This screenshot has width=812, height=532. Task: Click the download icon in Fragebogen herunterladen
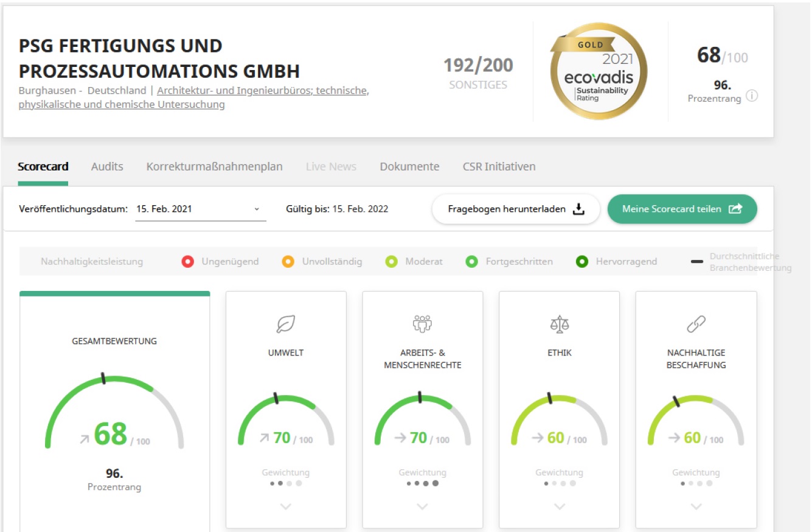click(578, 209)
